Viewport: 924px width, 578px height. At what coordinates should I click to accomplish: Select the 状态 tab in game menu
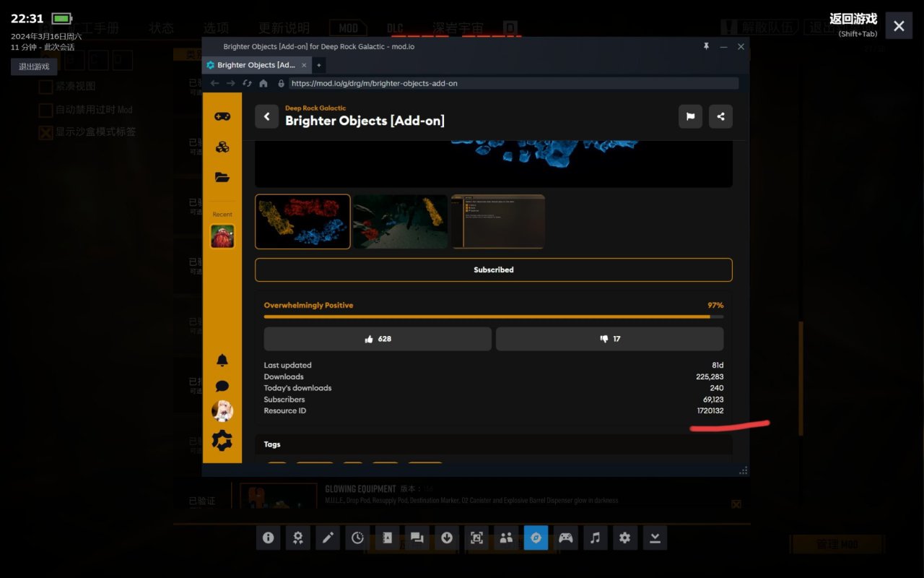pos(162,28)
